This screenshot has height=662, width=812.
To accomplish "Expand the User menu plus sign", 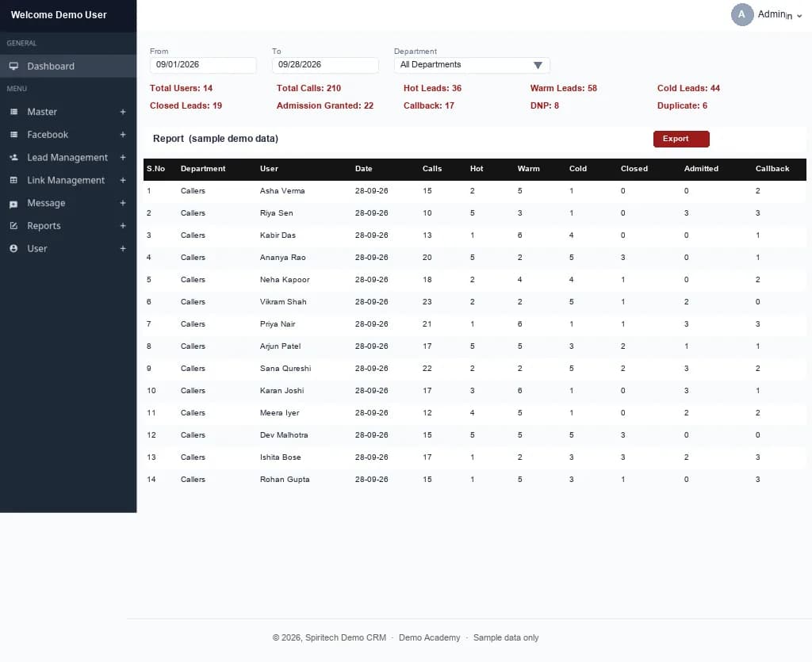I will click(x=123, y=248).
